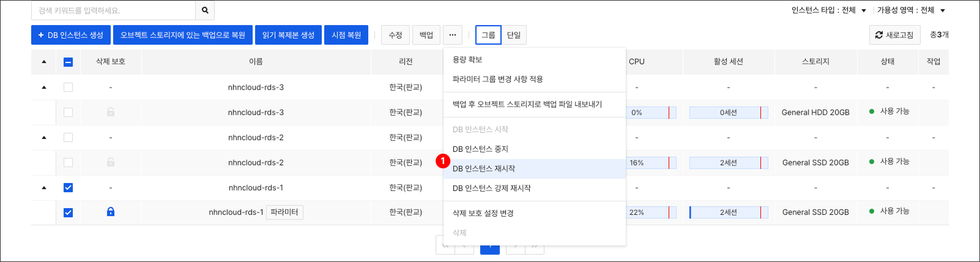
Task: Select DB 인스턴스 중지 menu item
Action: (x=535, y=149)
